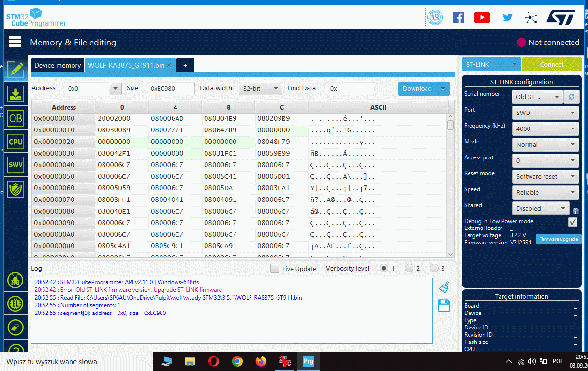588x371 pixels.
Task: Open the hamburger menu
Action: (x=15, y=42)
